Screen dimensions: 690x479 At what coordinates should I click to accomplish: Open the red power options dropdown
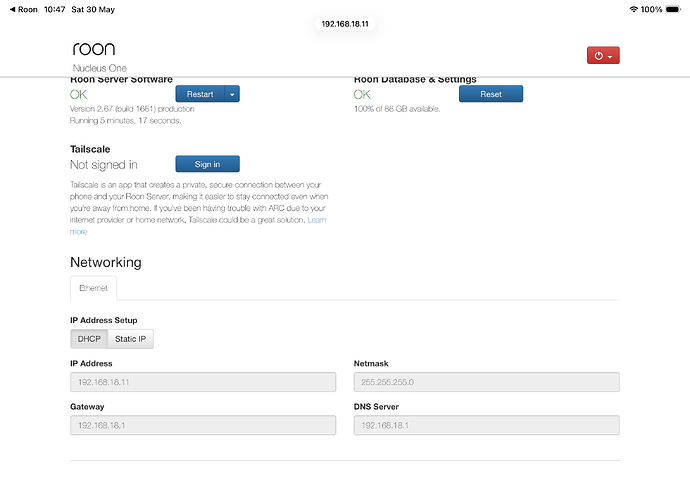click(x=603, y=55)
